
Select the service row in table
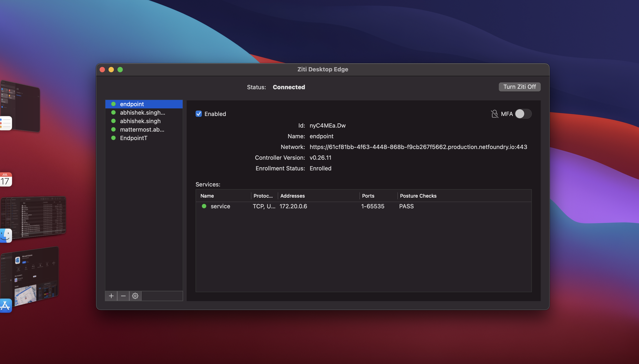[363, 206]
